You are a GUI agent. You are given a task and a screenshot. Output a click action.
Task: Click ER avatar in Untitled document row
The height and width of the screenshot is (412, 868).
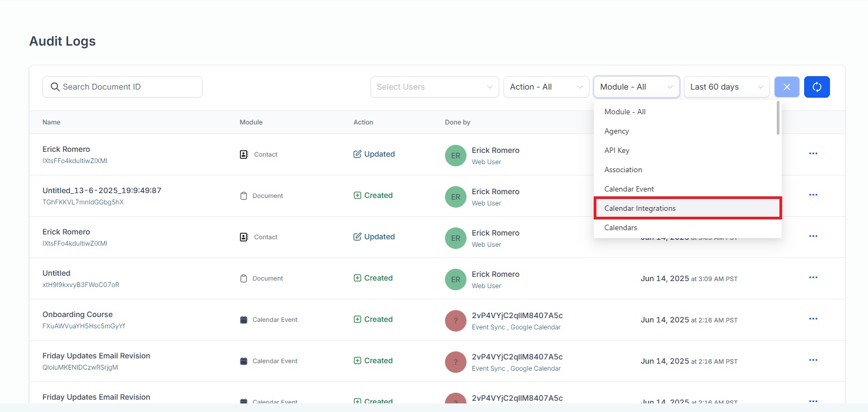(x=455, y=279)
